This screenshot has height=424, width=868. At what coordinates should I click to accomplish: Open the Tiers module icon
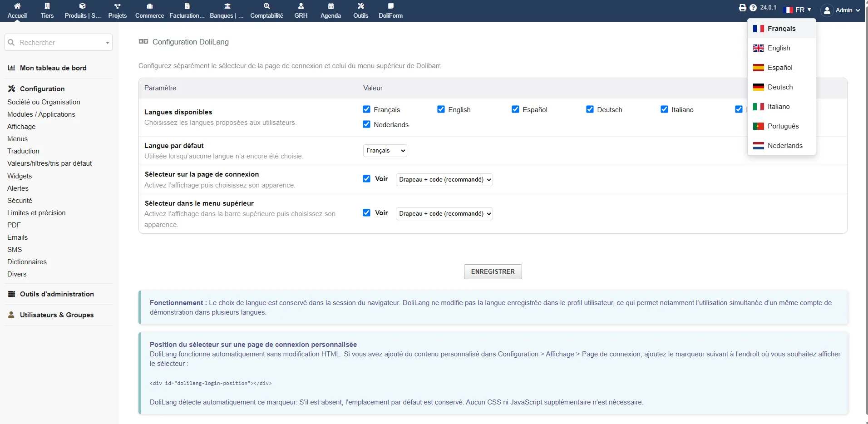(47, 6)
